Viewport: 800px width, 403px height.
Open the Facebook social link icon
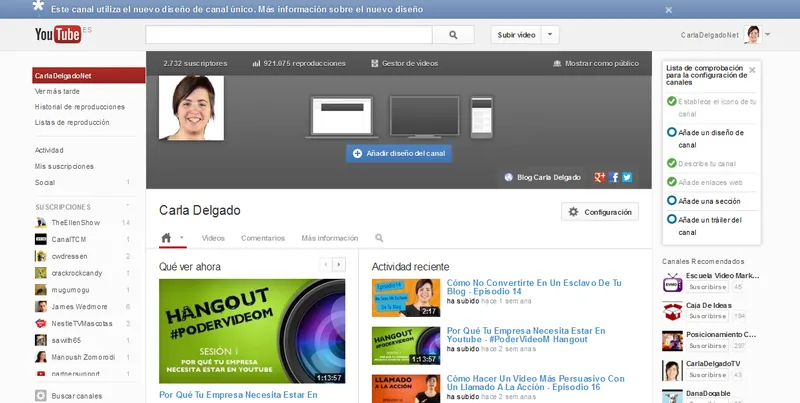coord(614,177)
